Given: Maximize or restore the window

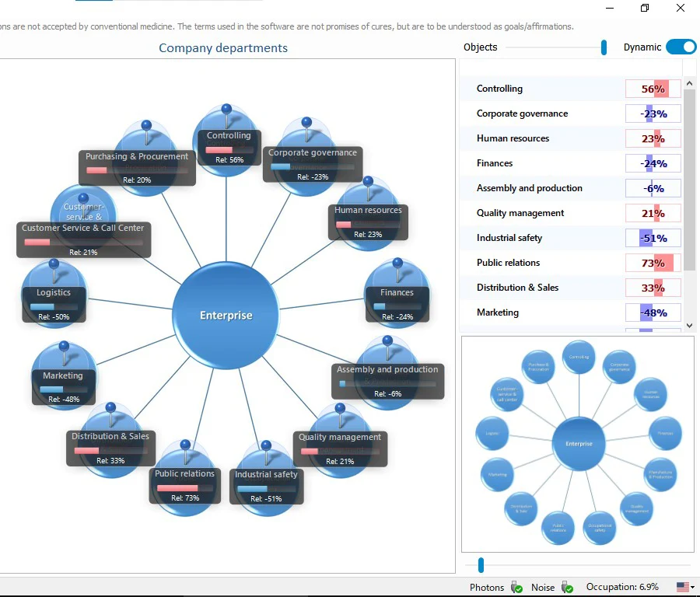Looking at the screenshot, I should [x=645, y=8].
